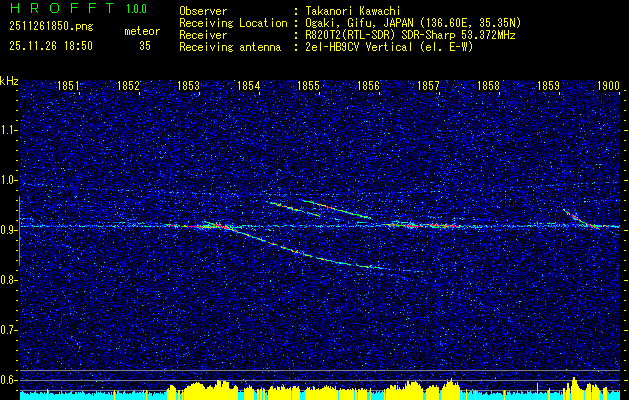Image resolution: width=629 pixels, height=400 pixels.
Task: Click location Ogaki, Gifu, JAPAN text
Action: pyautogui.click(x=413, y=23)
